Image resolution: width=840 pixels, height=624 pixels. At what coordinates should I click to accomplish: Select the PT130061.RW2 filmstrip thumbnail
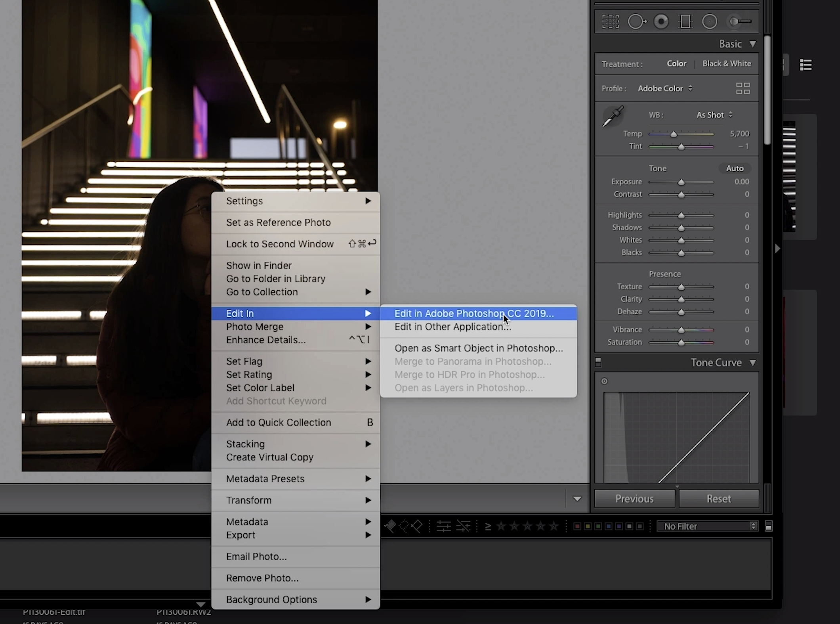[x=183, y=612]
